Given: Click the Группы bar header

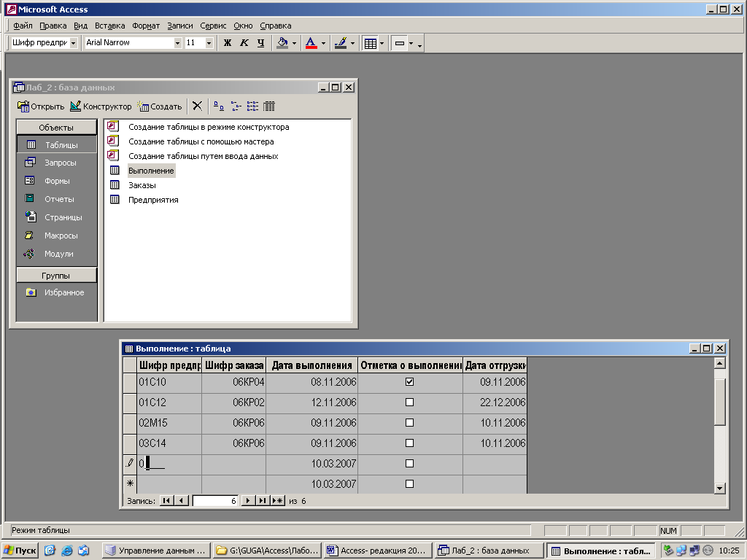Looking at the screenshot, I should coord(56,276).
